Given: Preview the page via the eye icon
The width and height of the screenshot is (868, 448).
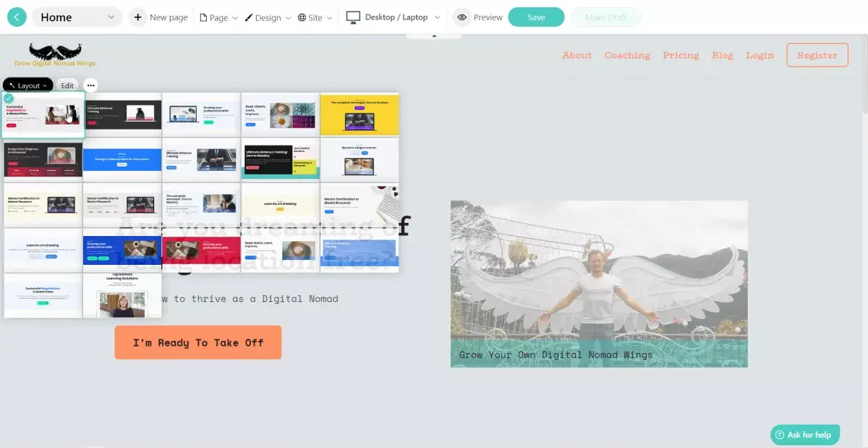Looking at the screenshot, I should tap(462, 17).
